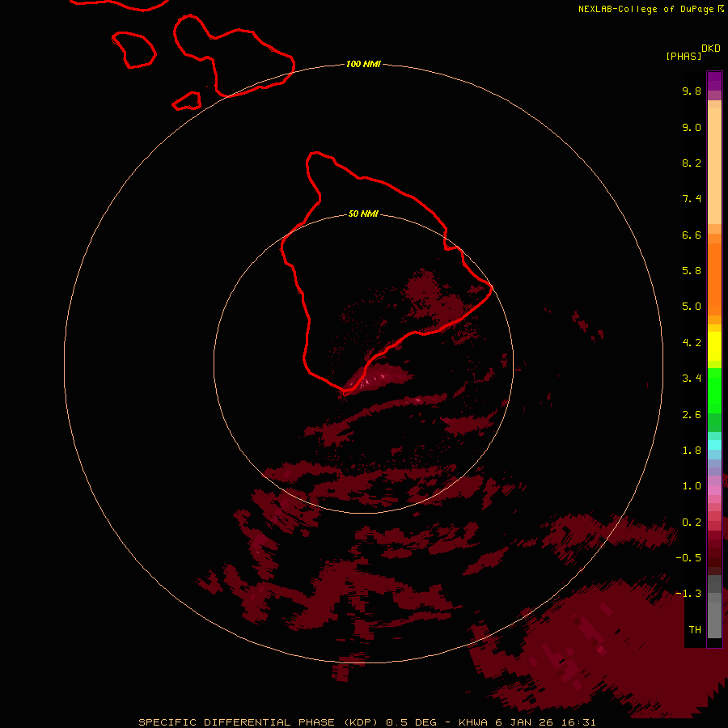Image resolution: width=728 pixels, height=728 pixels.
Task: Pick the bright yellow color bar segment
Action: click(x=714, y=346)
